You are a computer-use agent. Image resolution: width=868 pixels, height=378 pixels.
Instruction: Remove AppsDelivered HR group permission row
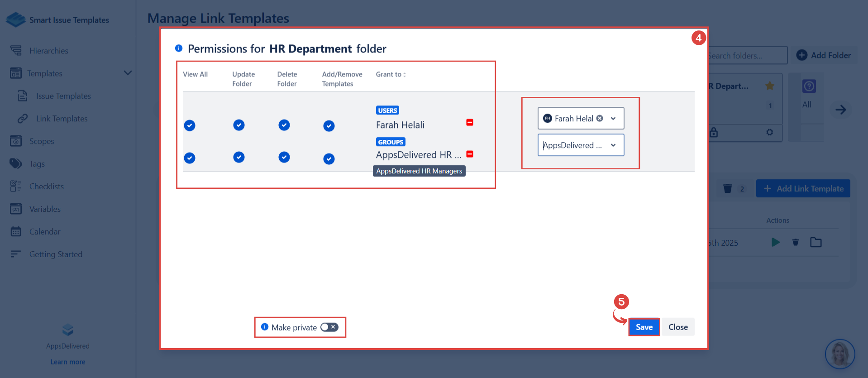(x=470, y=154)
